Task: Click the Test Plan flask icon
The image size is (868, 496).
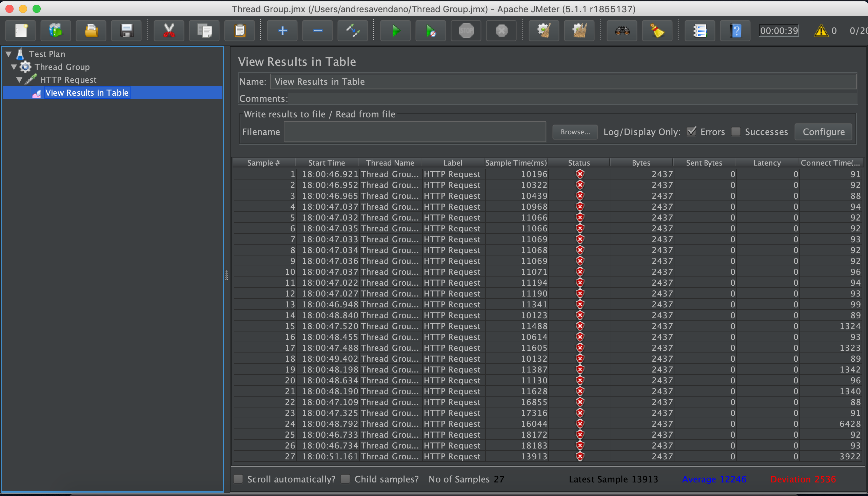Action: click(20, 54)
